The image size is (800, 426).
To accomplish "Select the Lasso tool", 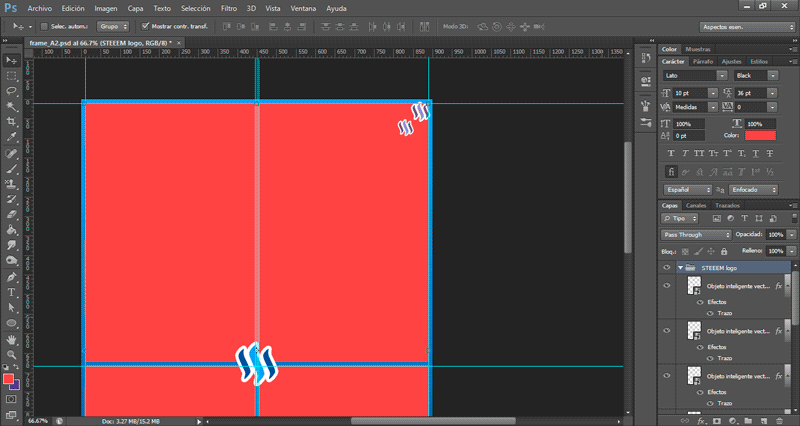I will 11,91.
